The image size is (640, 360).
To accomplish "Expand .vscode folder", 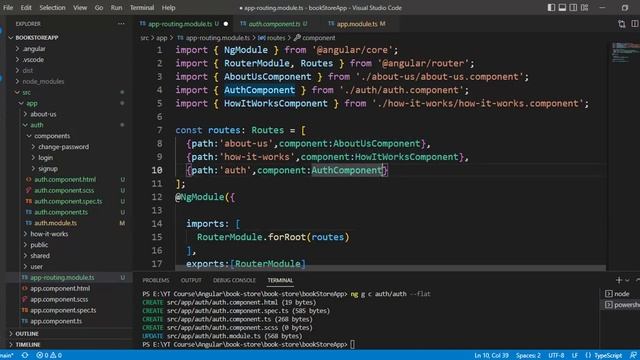I will tap(33, 60).
